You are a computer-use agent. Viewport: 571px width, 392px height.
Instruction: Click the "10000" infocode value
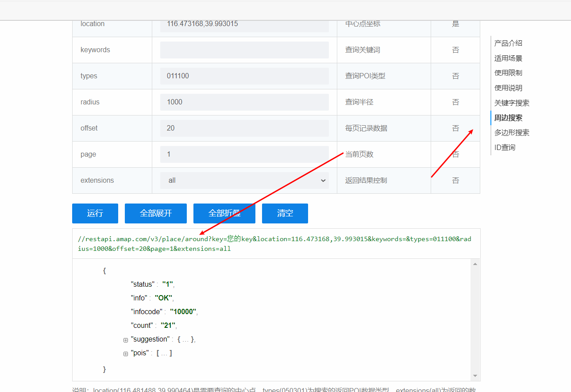pyautogui.click(x=183, y=312)
